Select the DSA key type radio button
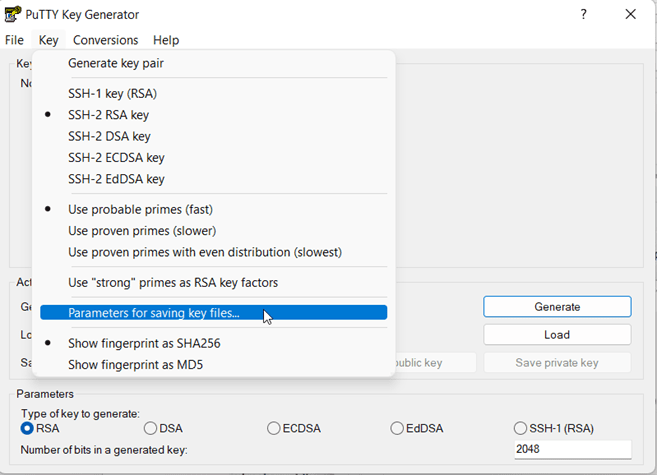The image size is (657, 475). [x=151, y=429]
